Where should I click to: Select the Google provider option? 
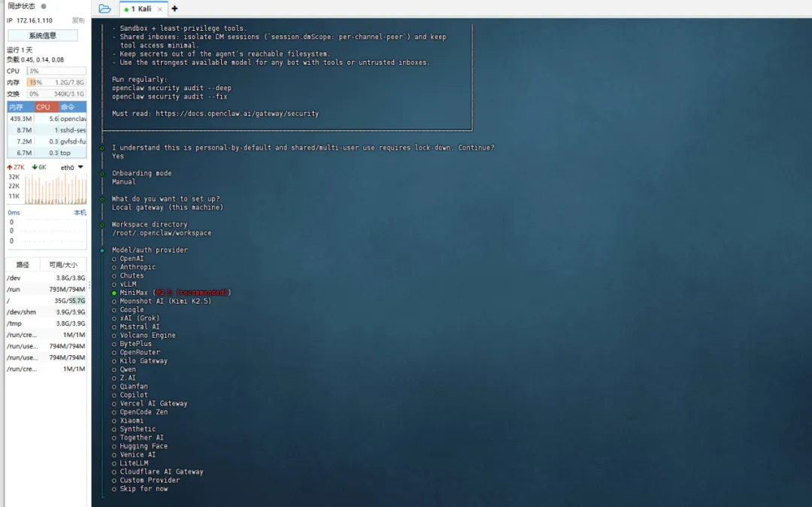coord(128,310)
